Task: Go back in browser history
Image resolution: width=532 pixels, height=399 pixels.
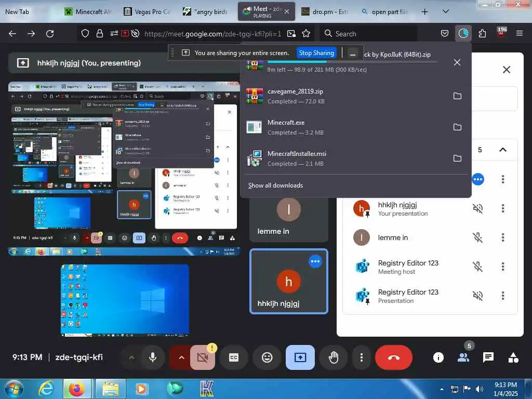Action: 12,33
